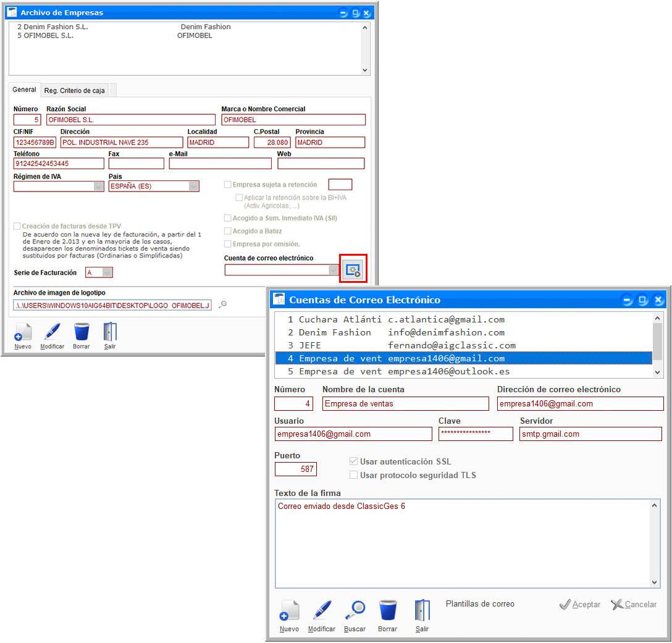Viewport: 672px width, 643px height.
Task: Open Plantillas de correo link
Action: coord(480,604)
